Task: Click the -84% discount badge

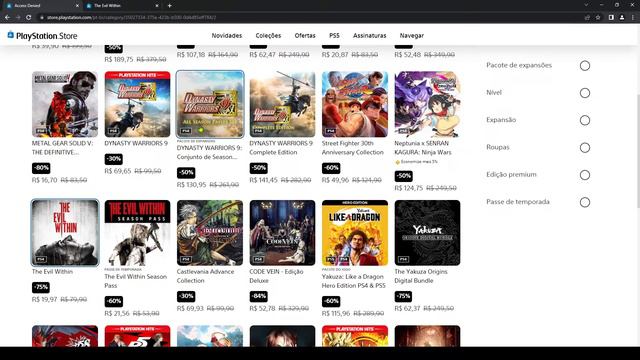Action: point(258,296)
